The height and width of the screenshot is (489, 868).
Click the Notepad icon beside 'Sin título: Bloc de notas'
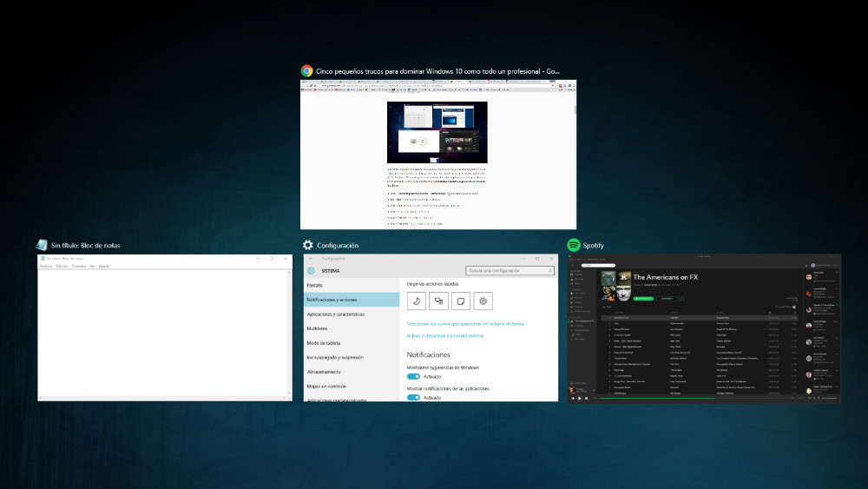[x=42, y=245]
